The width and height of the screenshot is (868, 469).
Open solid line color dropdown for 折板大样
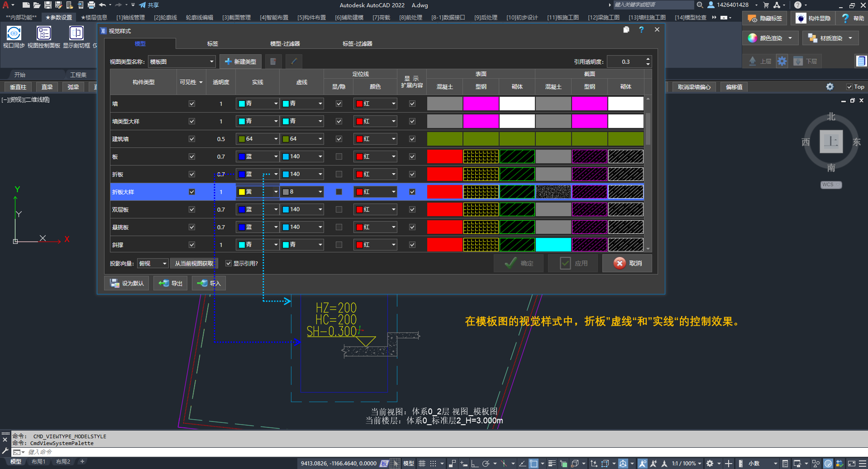[x=275, y=192]
